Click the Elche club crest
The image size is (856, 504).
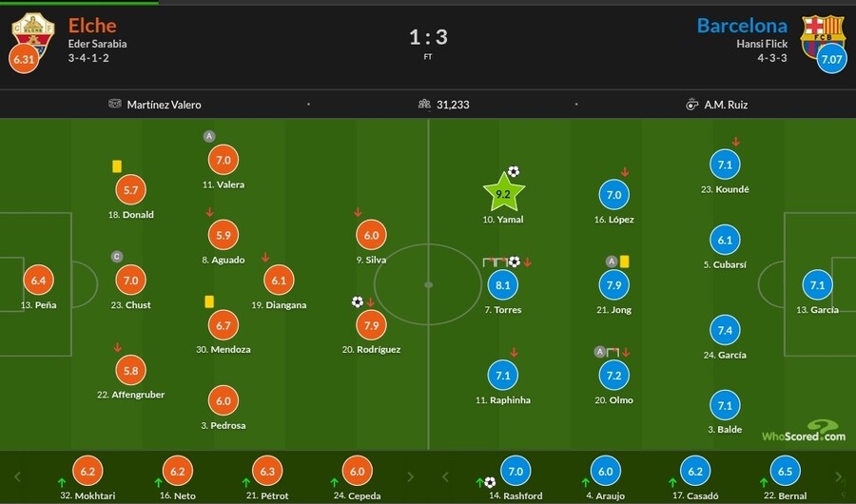32,30
